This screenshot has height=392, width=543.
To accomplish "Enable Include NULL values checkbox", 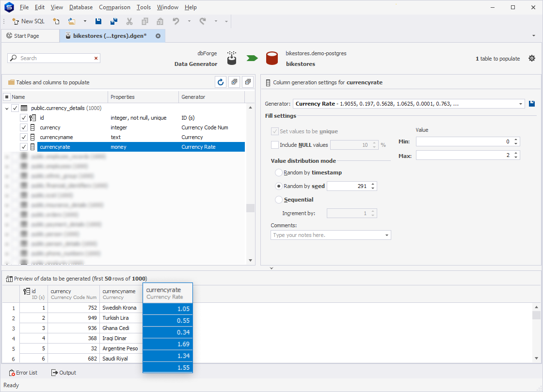I will point(275,145).
